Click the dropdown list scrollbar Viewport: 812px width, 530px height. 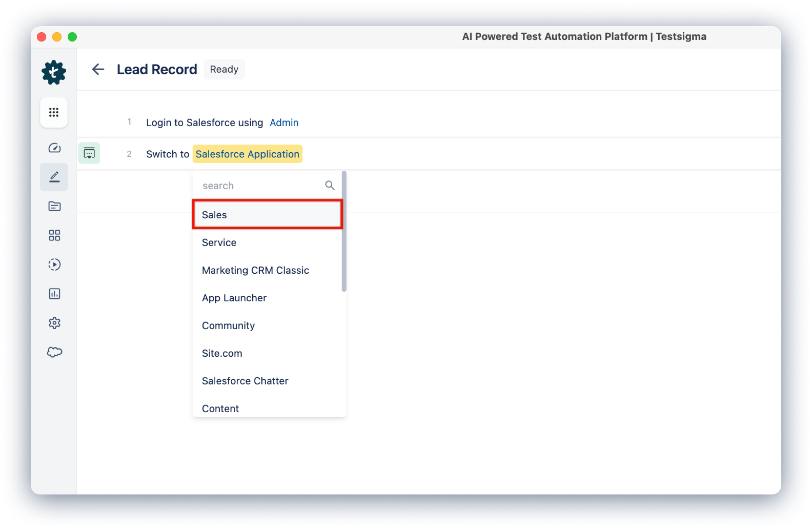point(344,231)
